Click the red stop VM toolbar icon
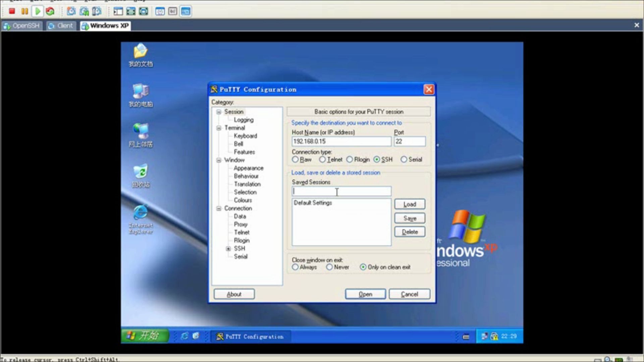Screen dimensions: 644x362 (12, 11)
